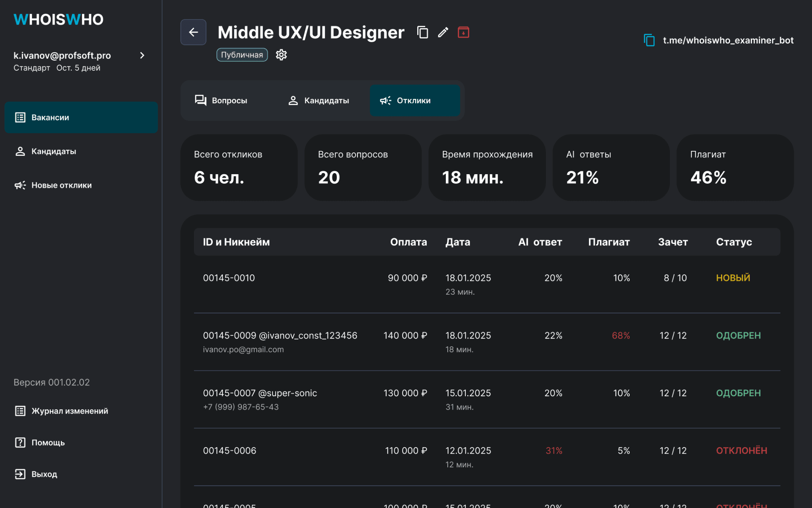The image size is (812, 508).
Task: Open response 00145-0010
Action: click(487, 284)
